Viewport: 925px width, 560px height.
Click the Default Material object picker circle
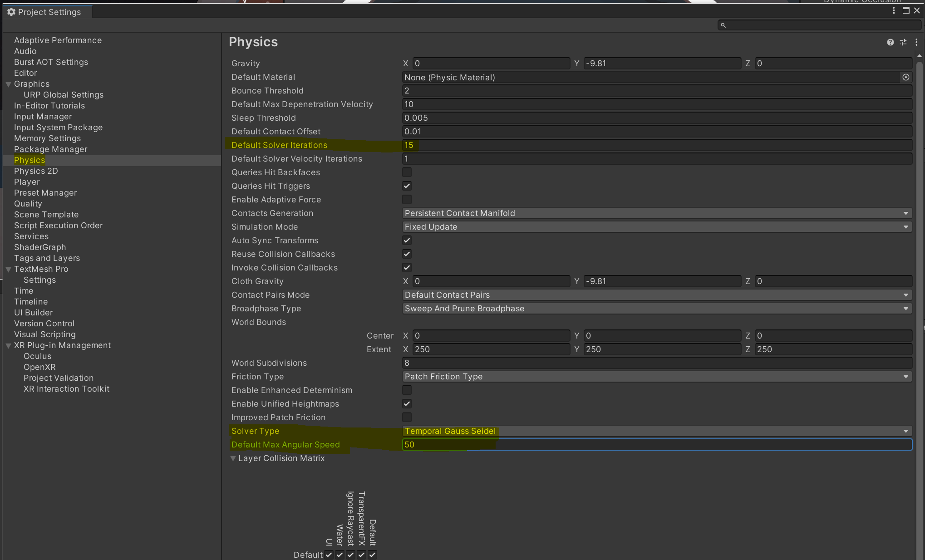[x=905, y=77]
